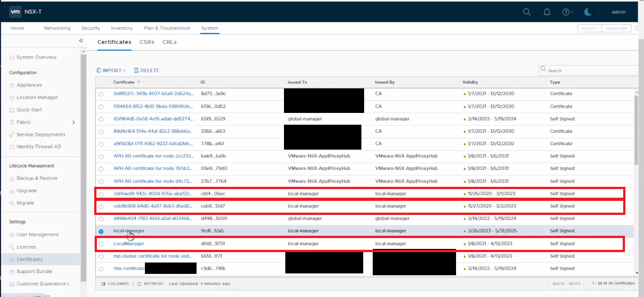Click the Migrate sidebar icon
Viewport: 644px width, 297px height.
(x=12, y=203)
